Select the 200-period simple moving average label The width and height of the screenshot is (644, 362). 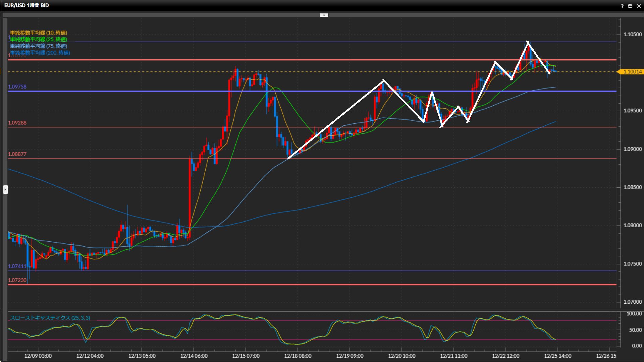40,53
